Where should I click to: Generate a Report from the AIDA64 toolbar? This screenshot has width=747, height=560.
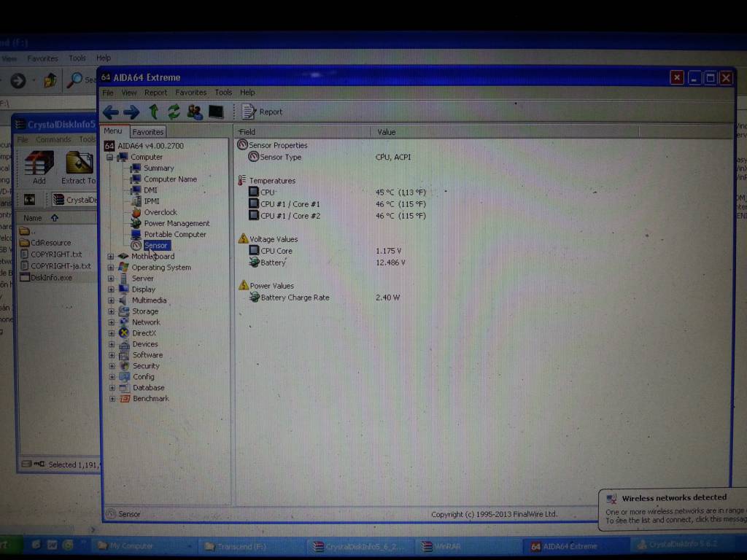click(x=262, y=112)
